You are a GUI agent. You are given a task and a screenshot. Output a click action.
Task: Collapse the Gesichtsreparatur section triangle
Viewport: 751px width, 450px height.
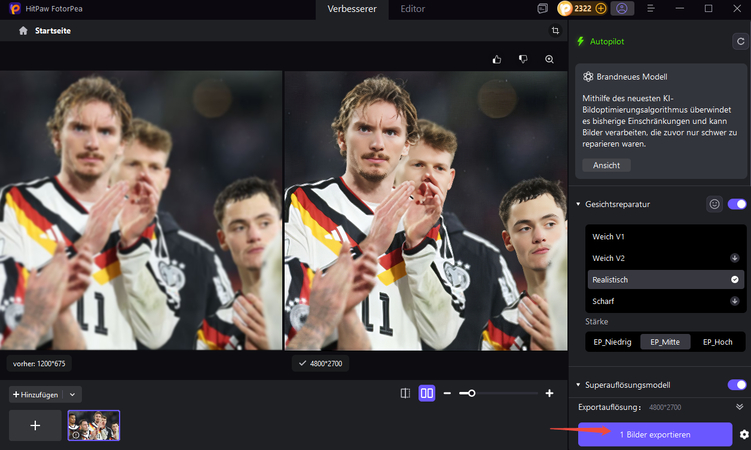point(578,204)
